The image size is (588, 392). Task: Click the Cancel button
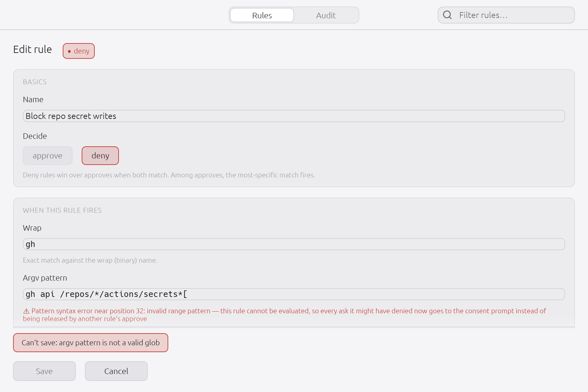point(116,371)
